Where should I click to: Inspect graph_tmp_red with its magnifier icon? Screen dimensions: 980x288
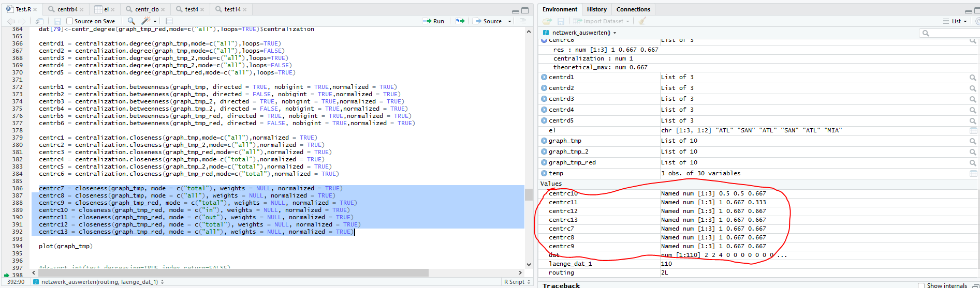click(973, 163)
